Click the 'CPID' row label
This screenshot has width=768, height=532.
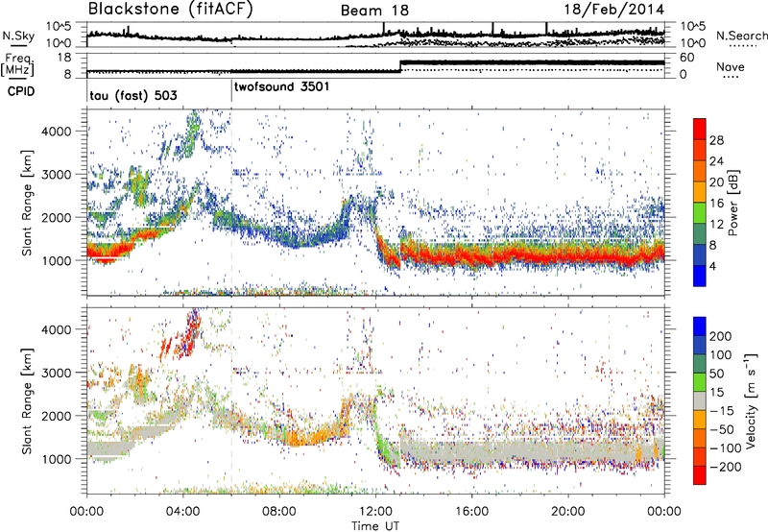[21, 91]
